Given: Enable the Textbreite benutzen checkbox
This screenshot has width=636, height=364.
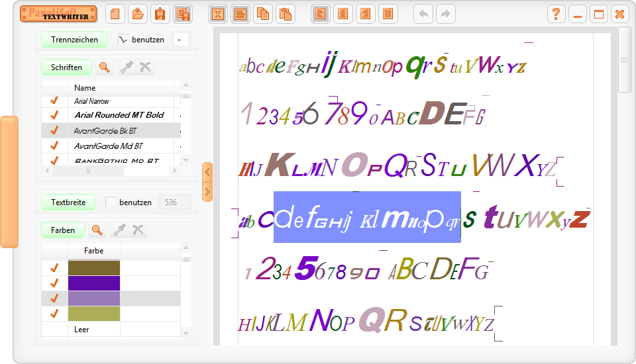Looking at the screenshot, I should click(111, 203).
